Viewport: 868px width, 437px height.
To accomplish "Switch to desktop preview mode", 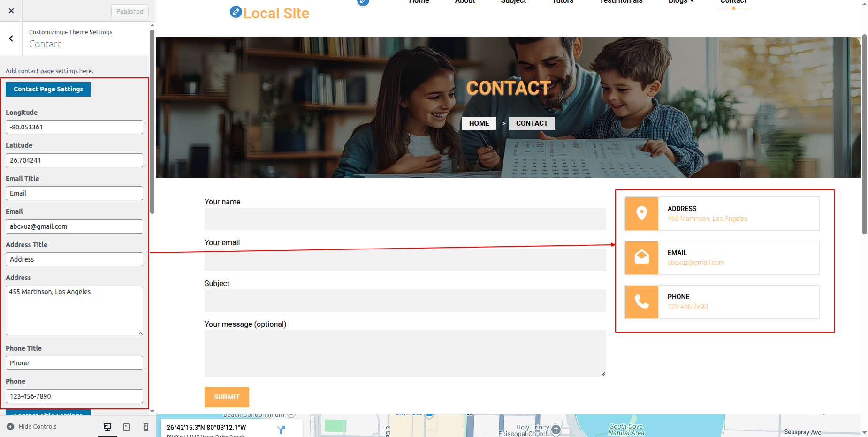I will (107, 427).
